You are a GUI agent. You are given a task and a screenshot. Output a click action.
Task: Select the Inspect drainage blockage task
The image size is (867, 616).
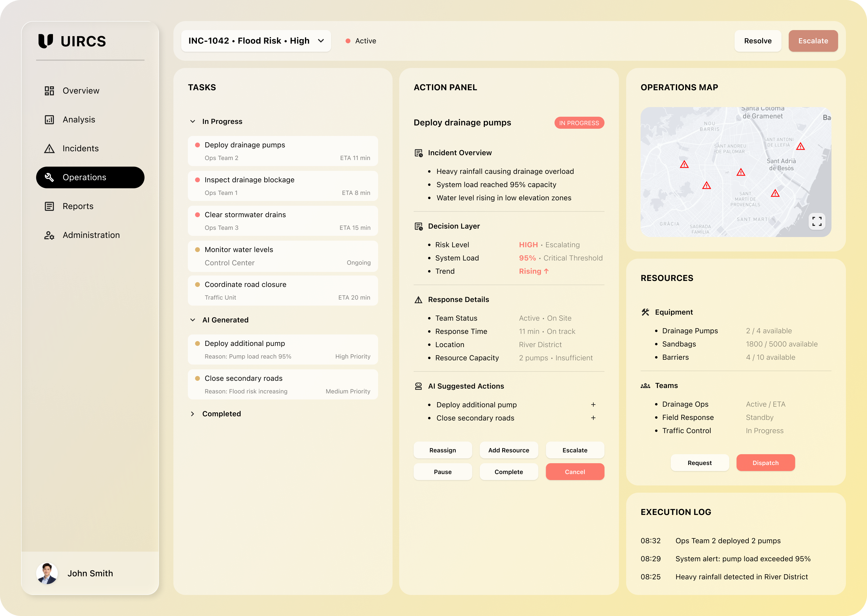[x=283, y=186]
